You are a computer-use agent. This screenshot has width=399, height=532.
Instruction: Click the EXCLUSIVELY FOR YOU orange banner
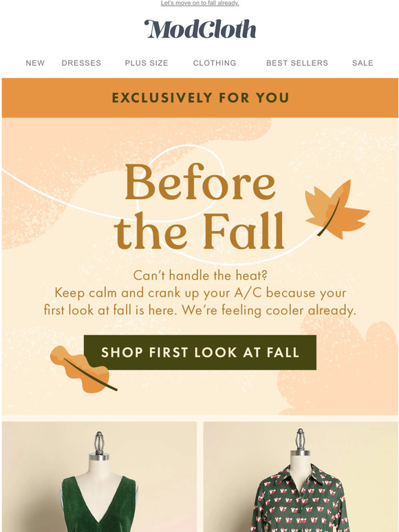click(200, 98)
